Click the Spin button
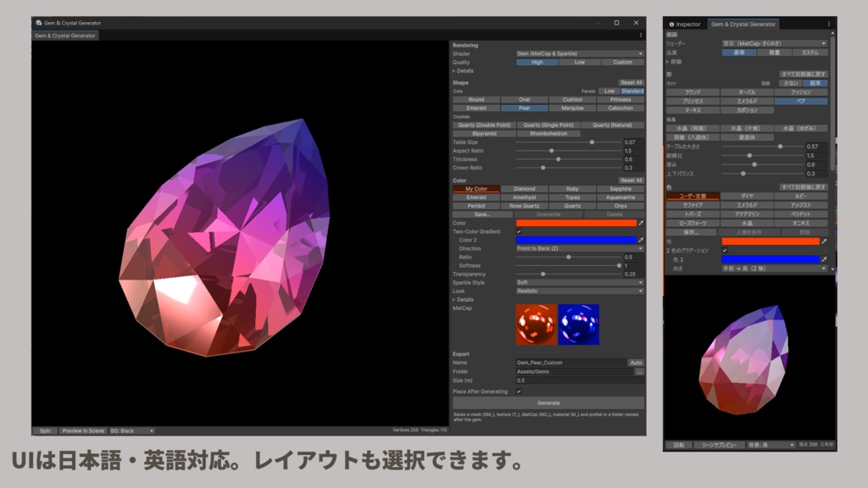 [45, 431]
